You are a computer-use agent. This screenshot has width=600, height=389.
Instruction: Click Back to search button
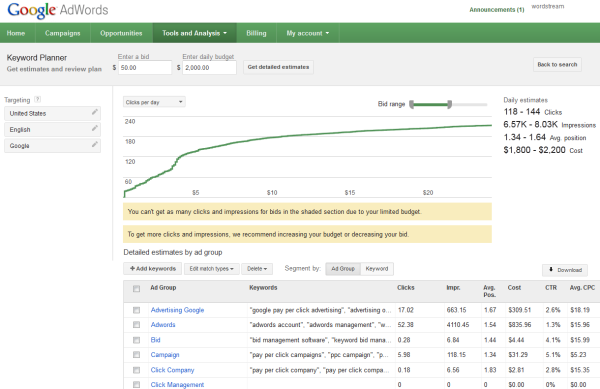(557, 64)
